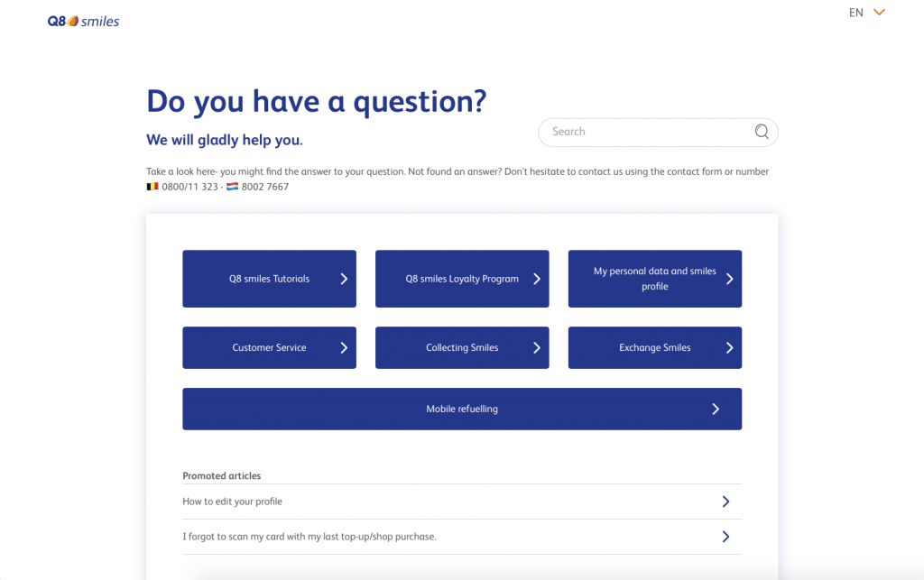Go to the Customer Service section
Viewport: 924px width, 580px height.
click(269, 347)
